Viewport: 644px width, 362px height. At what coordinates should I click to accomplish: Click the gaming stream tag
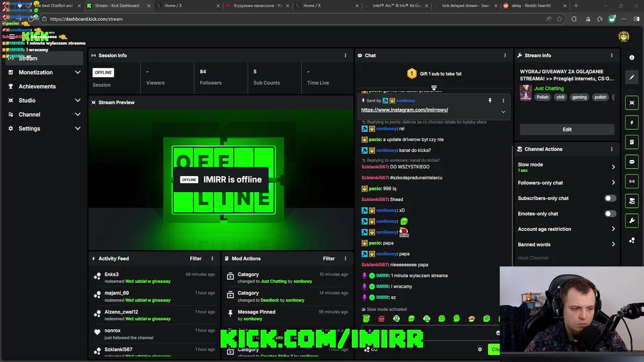579,97
